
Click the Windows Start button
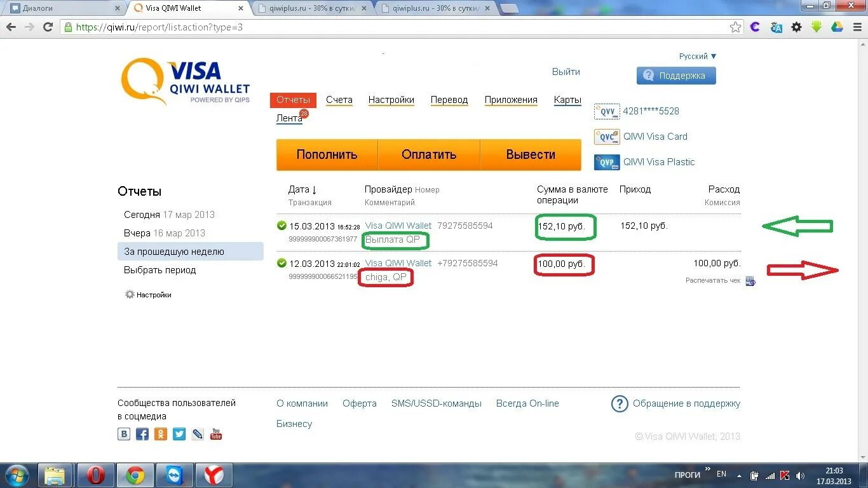pyautogui.click(x=17, y=475)
